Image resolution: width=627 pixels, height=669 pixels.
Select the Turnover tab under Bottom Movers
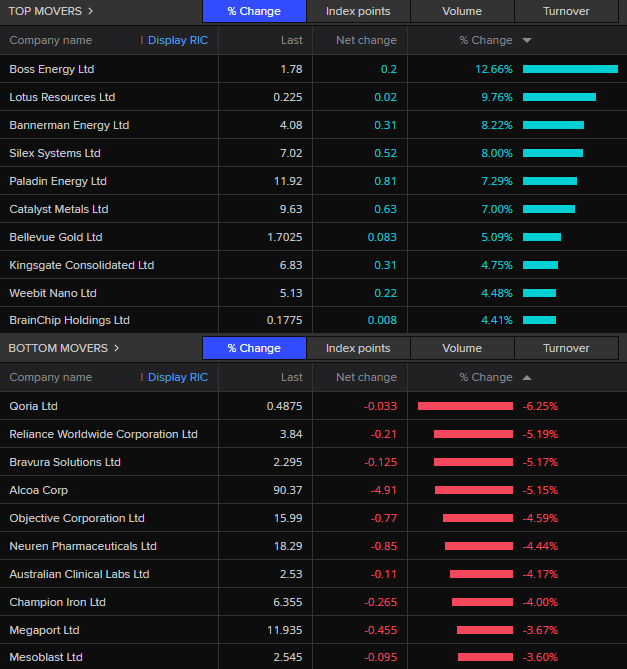click(566, 348)
